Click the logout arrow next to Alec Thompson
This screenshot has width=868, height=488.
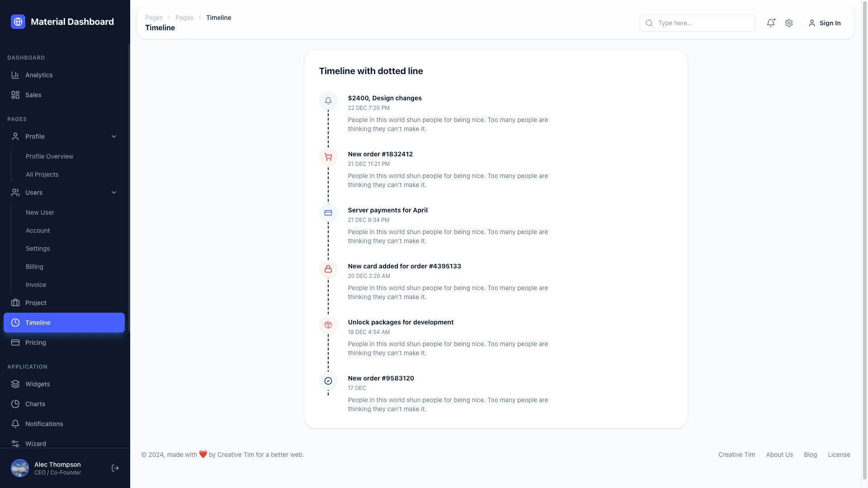coord(115,468)
